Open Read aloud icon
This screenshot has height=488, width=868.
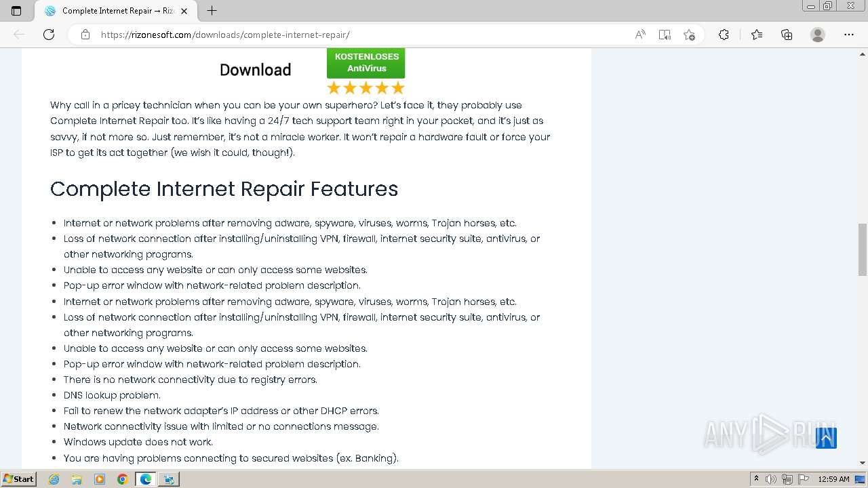(639, 35)
